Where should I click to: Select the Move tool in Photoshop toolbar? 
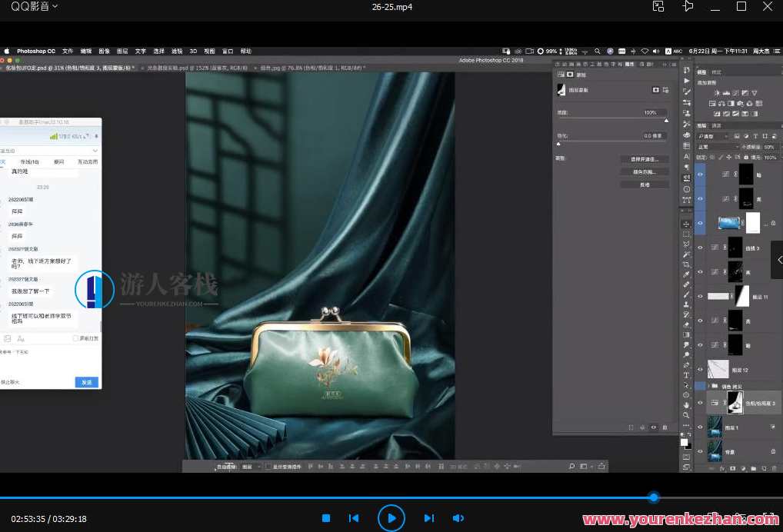[x=686, y=224]
